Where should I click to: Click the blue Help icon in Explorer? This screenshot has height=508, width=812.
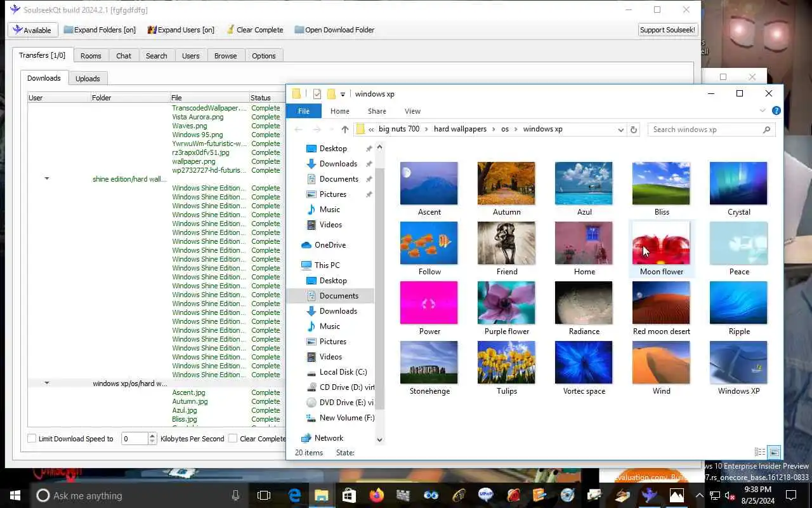776,110
